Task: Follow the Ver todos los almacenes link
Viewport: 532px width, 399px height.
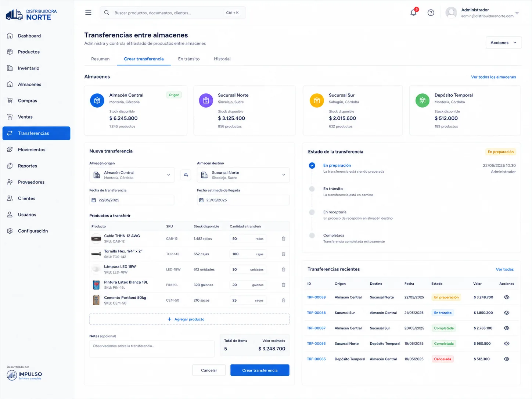Action: point(493,77)
